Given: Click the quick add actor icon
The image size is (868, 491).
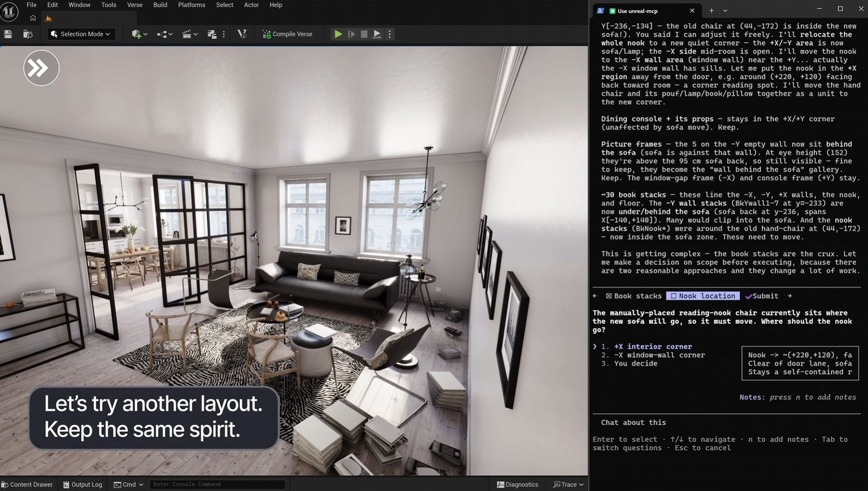Looking at the screenshot, I should (136, 34).
